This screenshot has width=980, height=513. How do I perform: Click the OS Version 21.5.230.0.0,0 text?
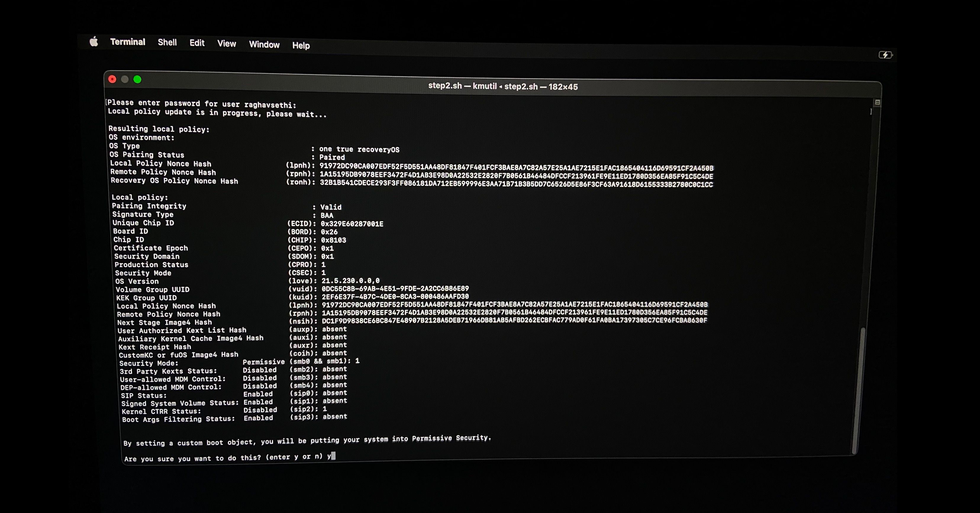pyautogui.click(x=350, y=281)
